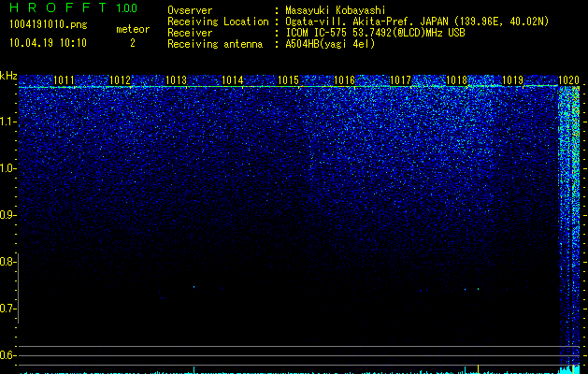This screenshot has height=374, width=588.
Task: Click the 1018 time marker
Action: pyautogui.click(x=457, y=80)
